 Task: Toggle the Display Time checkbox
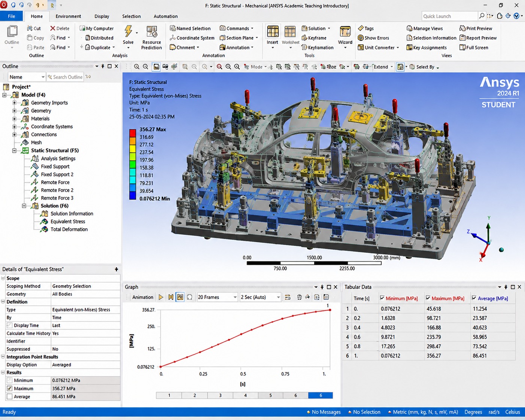tap(10, 325)
